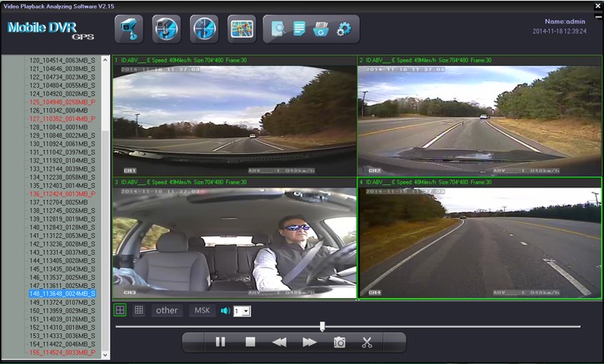The image size is (604, 364).
Task: Open the map view icon
Action: click(242, 29)
